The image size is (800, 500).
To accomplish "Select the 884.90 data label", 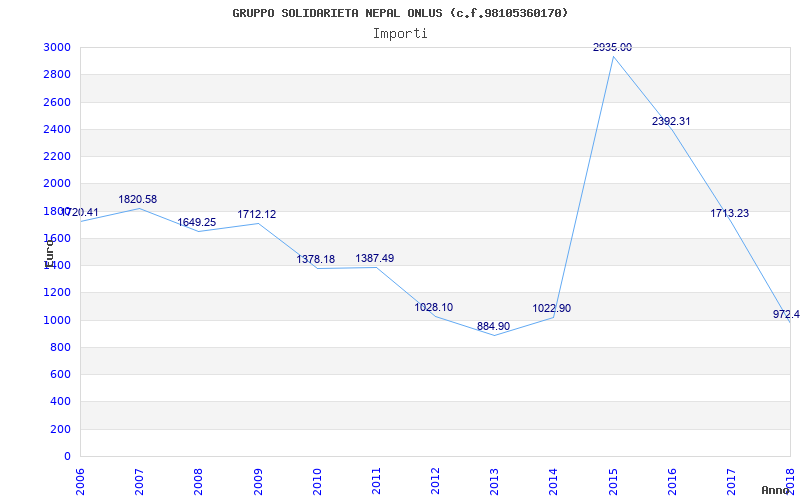I will click(493, 326).
